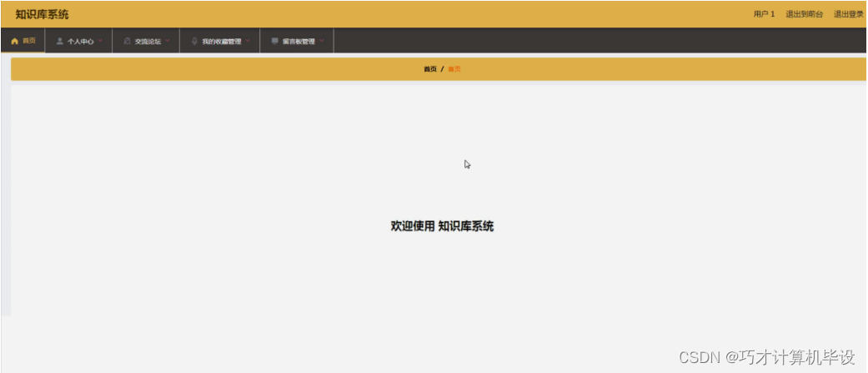Click 退出登录 to log out
The width and height of the screenshot is (868, 373).
point(849,14)
